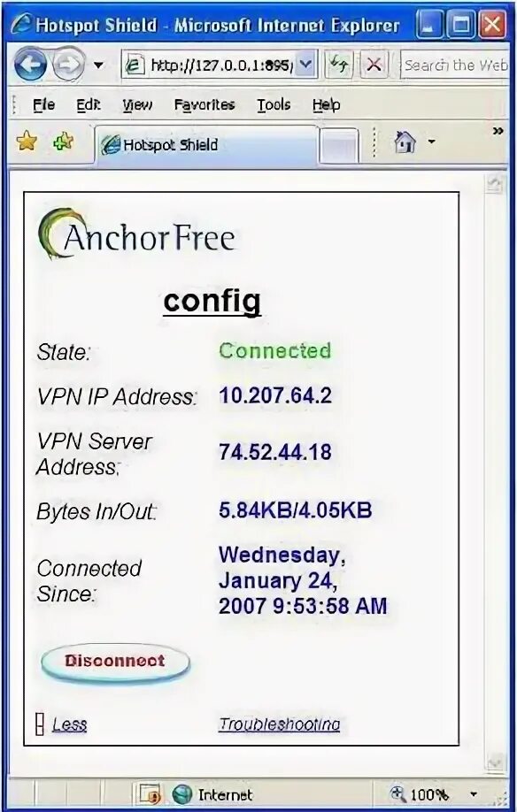Viewport: 517px width, 812px height.
Task: Click the Disconnect button
Action: (115, 662)
